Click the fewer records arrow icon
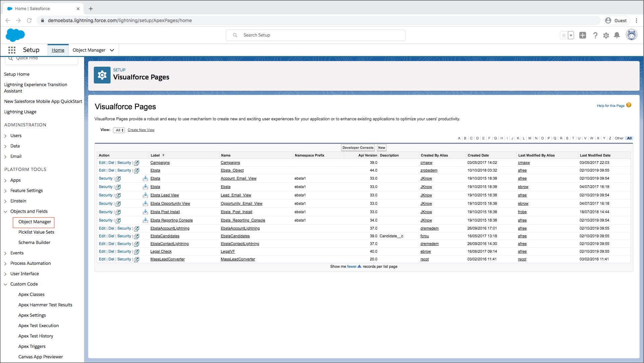The width and height of the screenshot is (644, 363). (x=360, y=266)
